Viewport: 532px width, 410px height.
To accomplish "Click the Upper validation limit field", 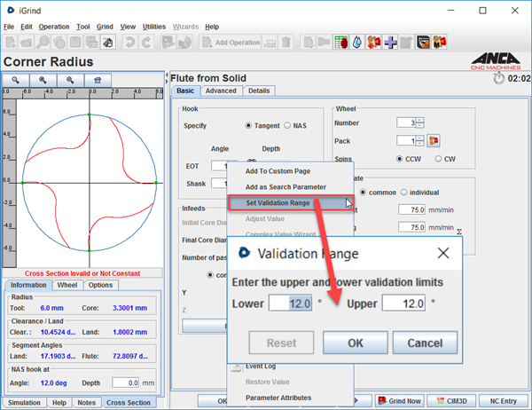I will (403, 304).
